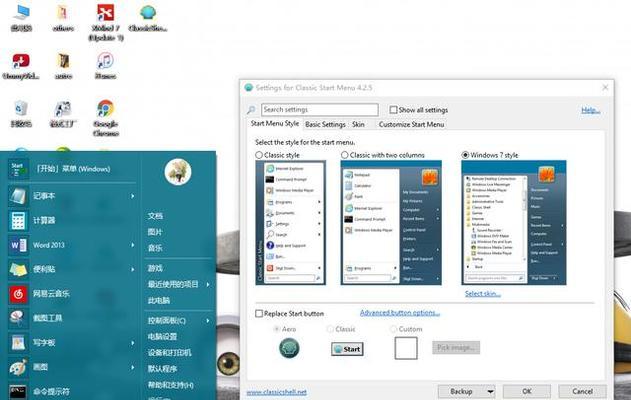Expand 最近使用的项目 submenu arrow
The width and height of the screenshot is (631, 400).
(208, 285)
